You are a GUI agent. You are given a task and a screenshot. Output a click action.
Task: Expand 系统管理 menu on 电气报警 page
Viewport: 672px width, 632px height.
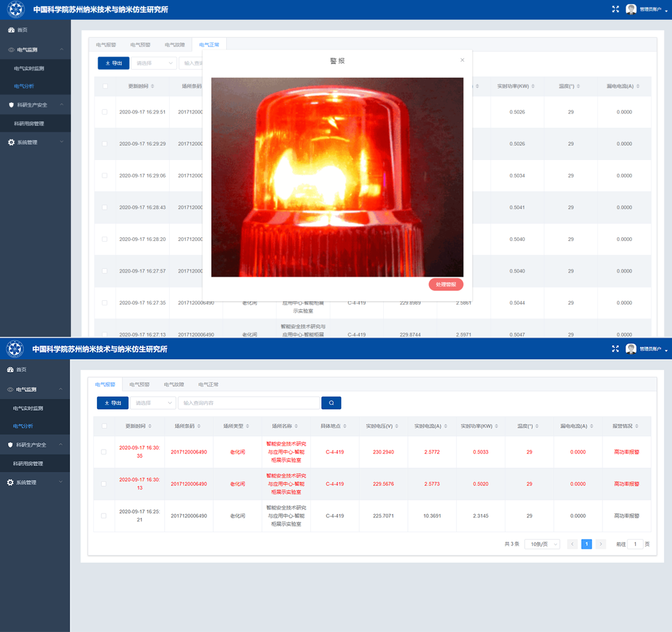(34, 483)
